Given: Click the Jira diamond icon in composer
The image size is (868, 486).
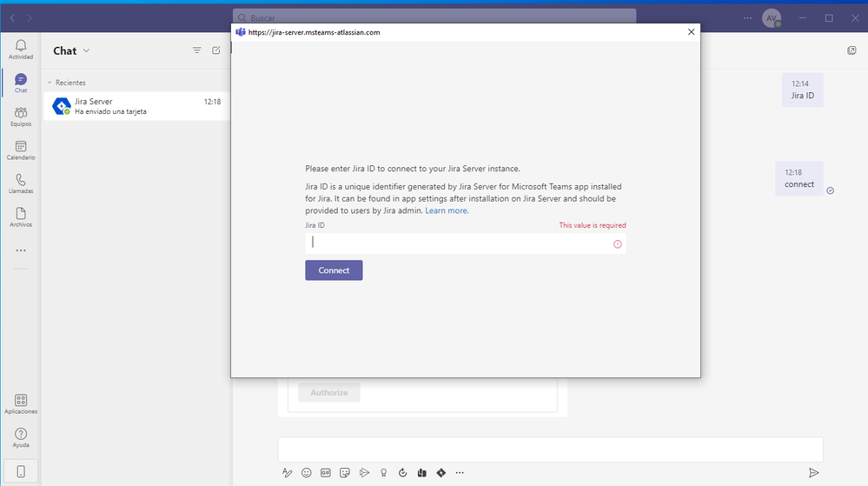Looking at the screenshot, I should pos(441,473).
